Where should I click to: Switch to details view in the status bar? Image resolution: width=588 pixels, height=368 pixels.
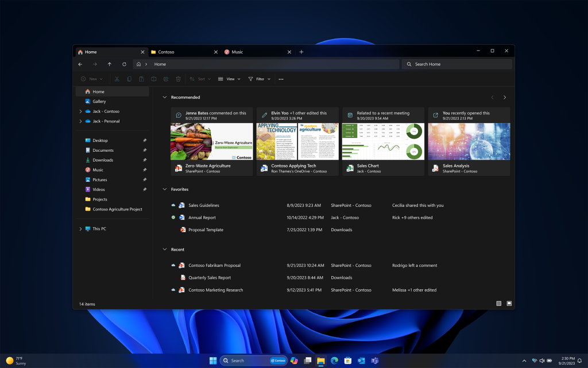[x=498, y=303]
